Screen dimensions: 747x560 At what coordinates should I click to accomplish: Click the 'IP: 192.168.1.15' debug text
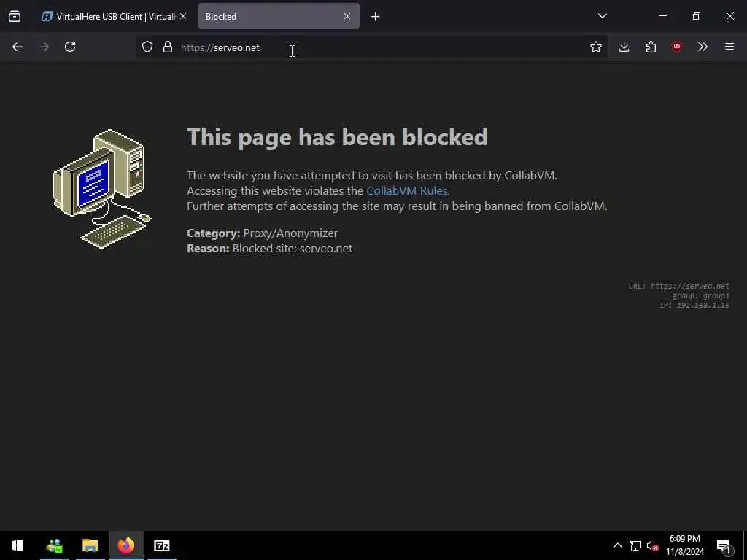click(x=694, y=305)
